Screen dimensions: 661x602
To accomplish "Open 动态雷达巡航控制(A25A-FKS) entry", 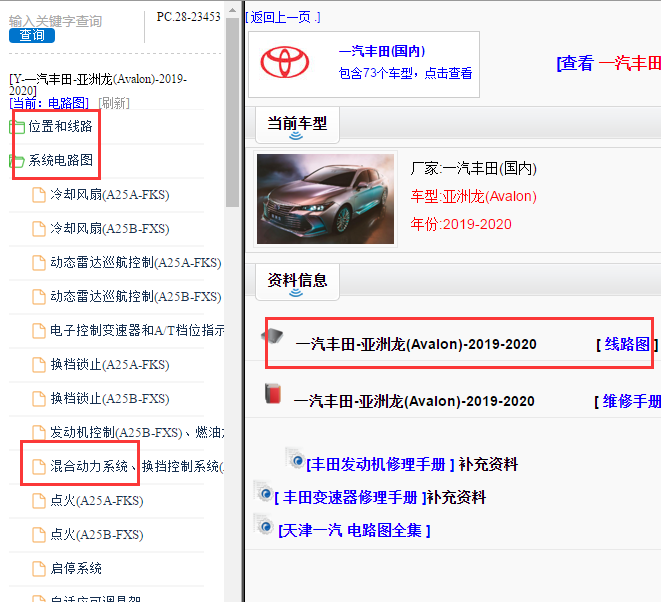I will pos(136,263).
